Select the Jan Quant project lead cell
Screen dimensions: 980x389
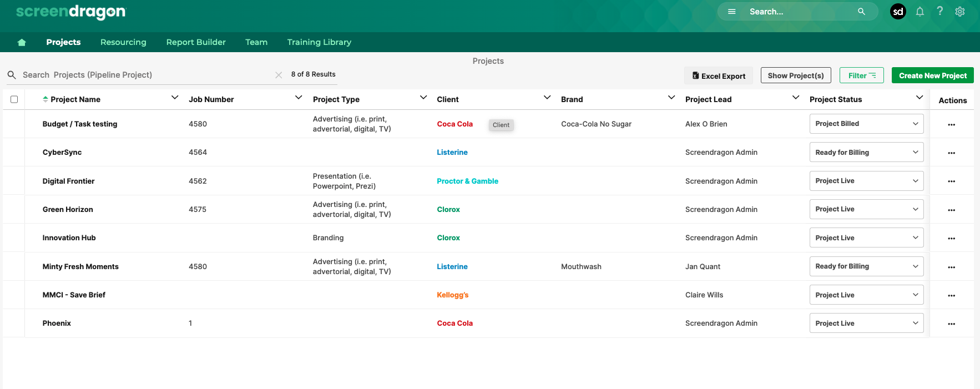point(703,267)
